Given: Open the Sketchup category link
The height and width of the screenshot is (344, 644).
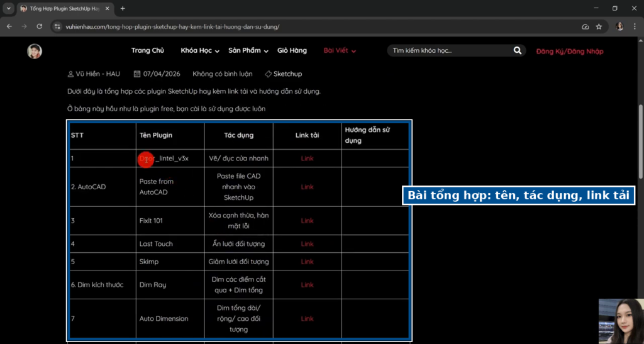Looking at the screenshot, I should 287,74.
